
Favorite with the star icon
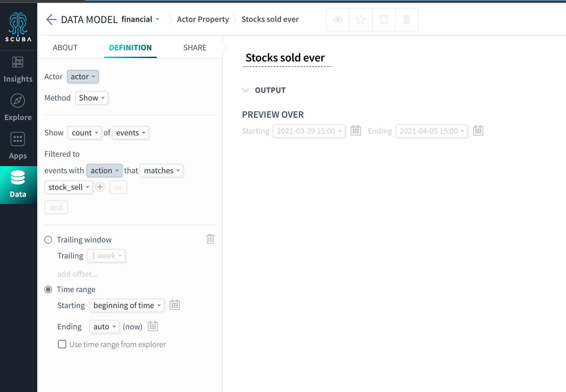tap(361, 20)
